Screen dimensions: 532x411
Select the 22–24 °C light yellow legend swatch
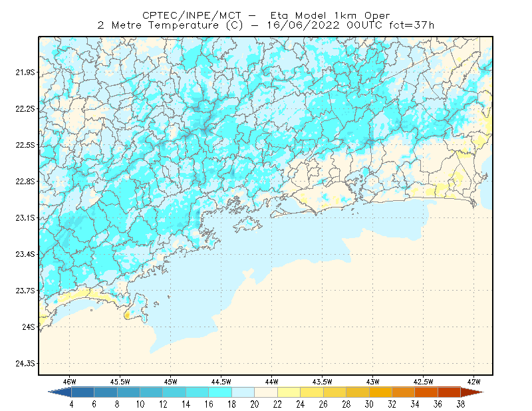(x=289, y=392)
